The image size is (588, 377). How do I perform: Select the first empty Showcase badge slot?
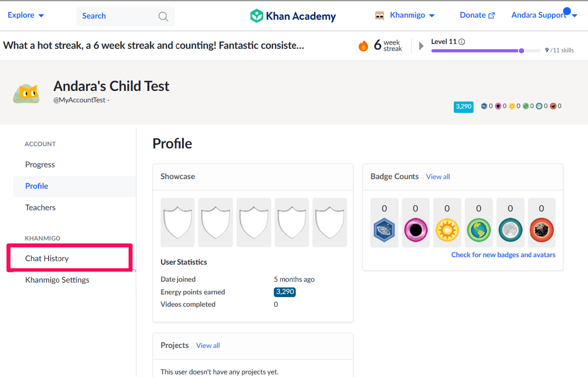[x=178, y=222]
